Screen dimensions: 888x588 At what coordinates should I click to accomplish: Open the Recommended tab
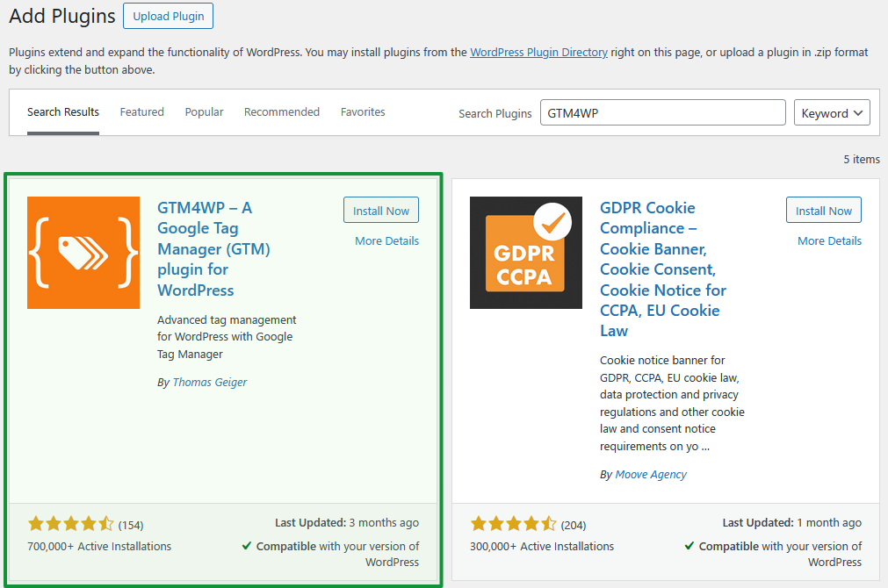click(x=282, y=112)
